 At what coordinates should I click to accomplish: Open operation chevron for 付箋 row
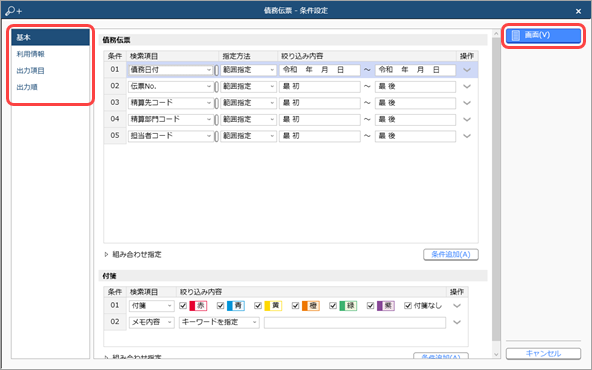[457, 305]
